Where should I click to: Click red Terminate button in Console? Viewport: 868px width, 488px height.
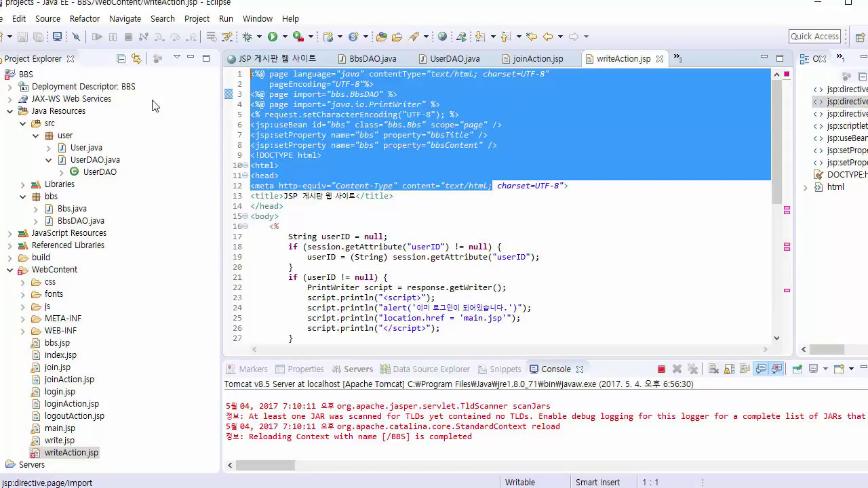pos(661,369)
